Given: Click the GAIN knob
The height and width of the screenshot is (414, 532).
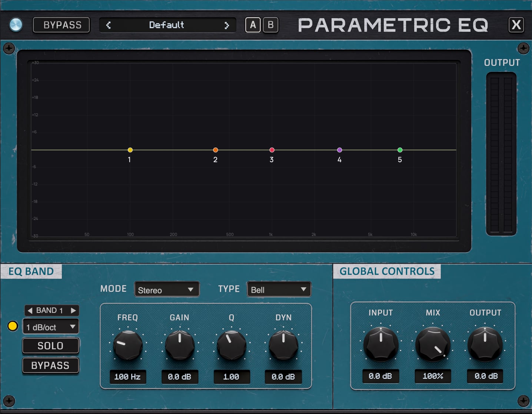Looking at the screenshot, I should pos(180,345).
